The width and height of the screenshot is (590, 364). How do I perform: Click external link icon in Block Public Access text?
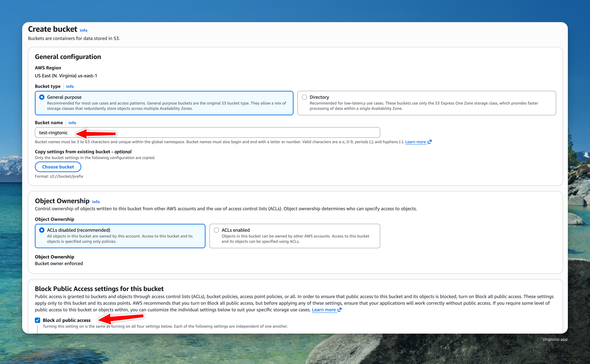click(339, 310)
